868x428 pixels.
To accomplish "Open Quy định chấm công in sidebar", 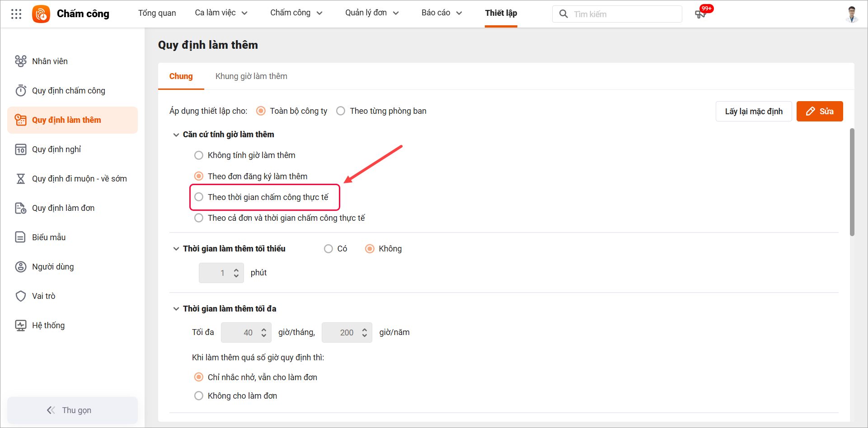I will click(x=72, y=90).
